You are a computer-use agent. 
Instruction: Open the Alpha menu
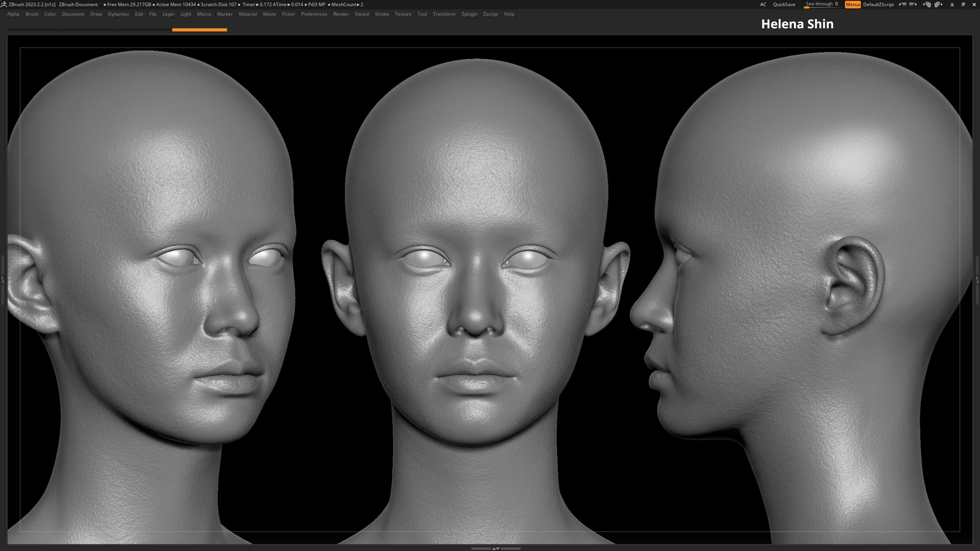13,14
